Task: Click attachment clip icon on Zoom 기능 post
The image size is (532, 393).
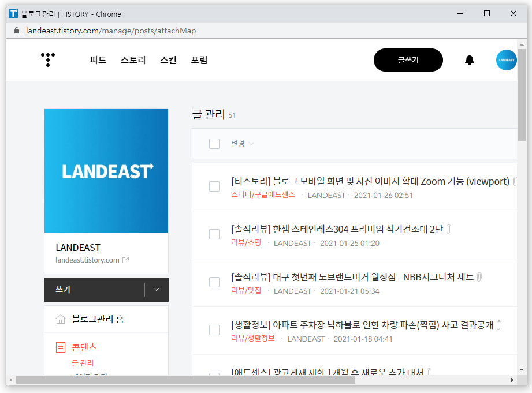Action: click(514, 181)
